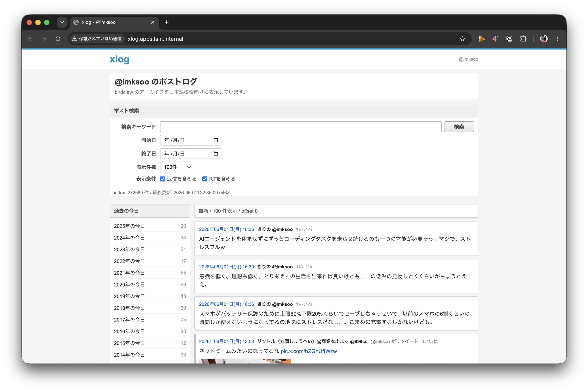Click the 意識を低く、理想も低く post text
This screenshot has height=392, width=588.
pyautogui.click(x=333, y=280)
